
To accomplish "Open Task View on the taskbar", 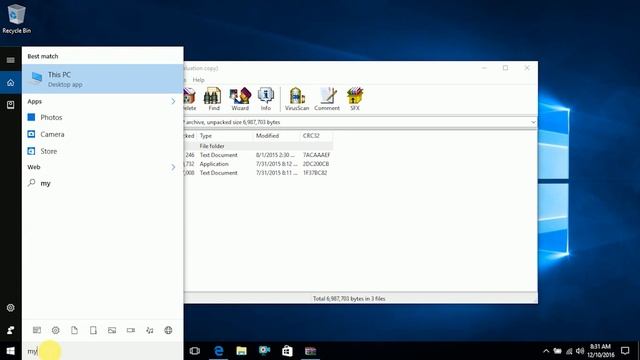I will tap(195, 351).
